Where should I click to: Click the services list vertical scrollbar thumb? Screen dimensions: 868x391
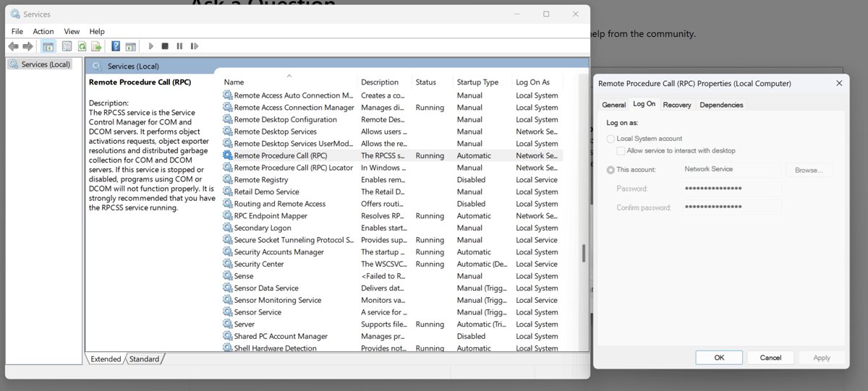pyautogui.click(x=583, y=254)
